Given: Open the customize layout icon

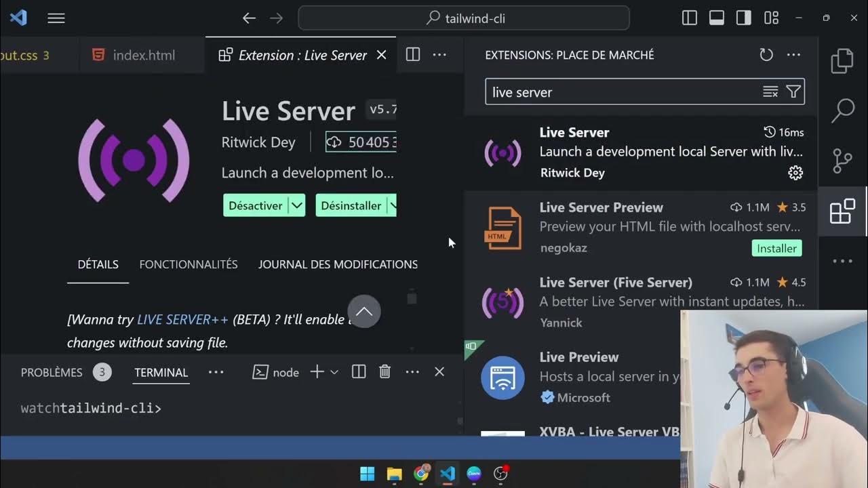Looking at the screenshot, I should pyautogui.click(x=771, y=18).
